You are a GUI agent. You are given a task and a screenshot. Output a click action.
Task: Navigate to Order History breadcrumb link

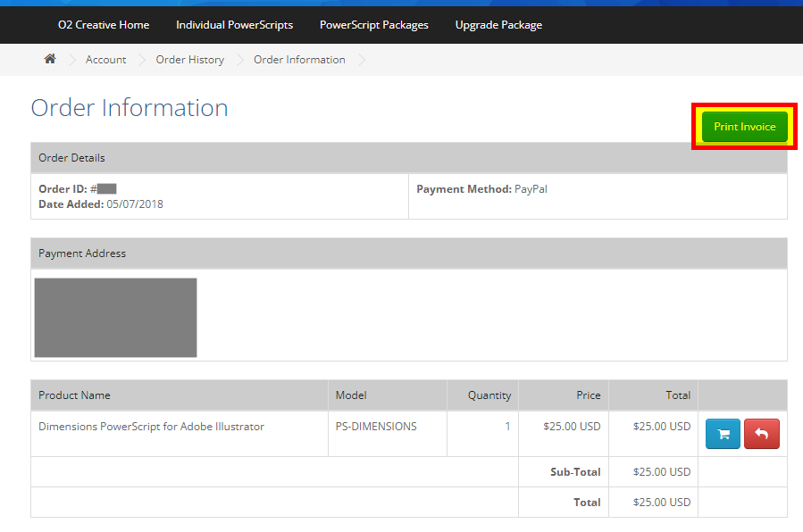(x=189, y=60)
